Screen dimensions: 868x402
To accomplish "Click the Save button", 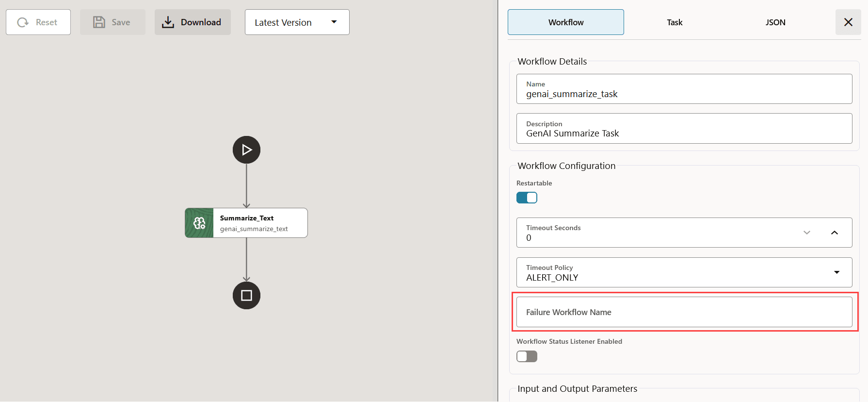I will point(113,22).
